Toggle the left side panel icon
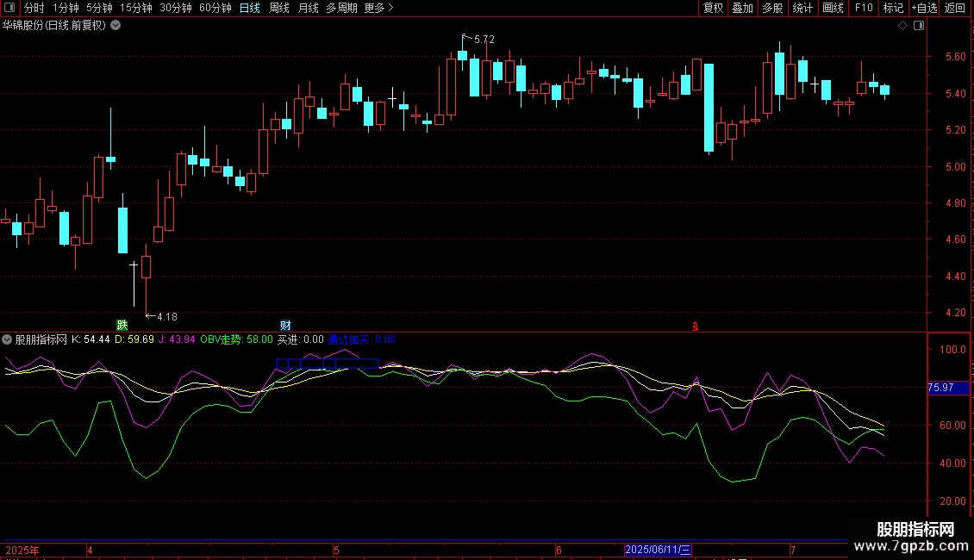Viewport: 974px width, 560px height. [x=9, y=8]
